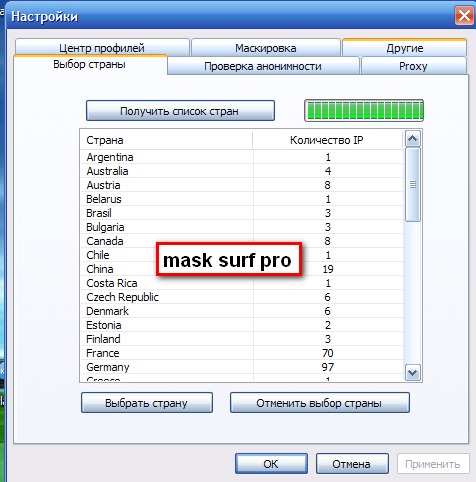Click the country list scrollbar thumb
This screenshot has height=482, width=476.
413,185
